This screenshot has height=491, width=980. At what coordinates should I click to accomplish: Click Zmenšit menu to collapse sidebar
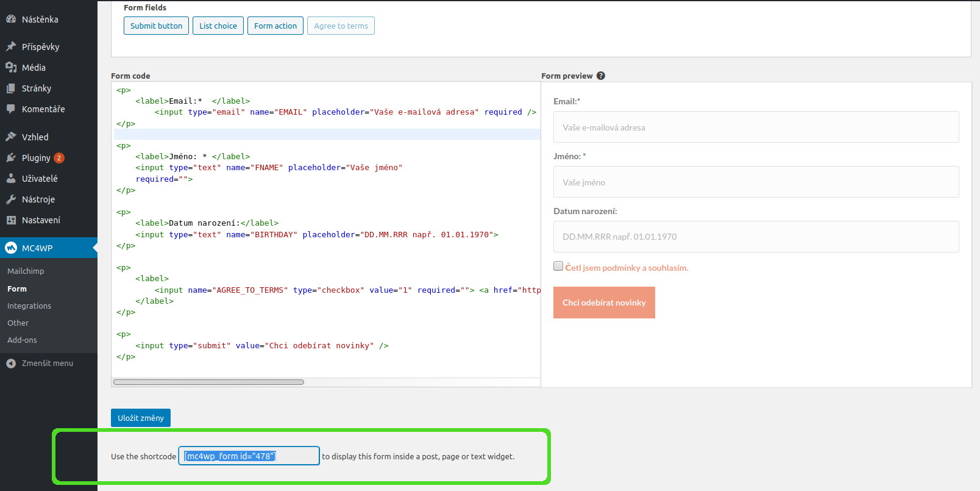point(48,363)
